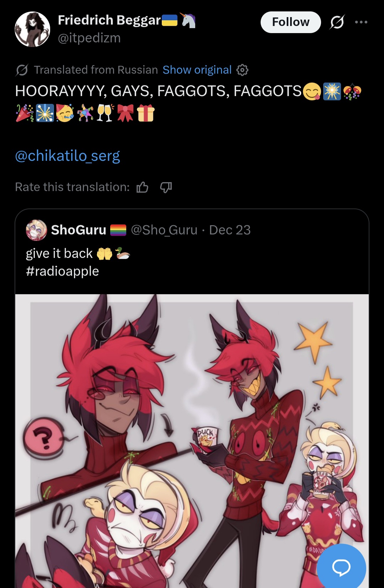Open Friedrich Beggar's profile avatar
This screenshot has height=588, width=384.
(32, 29)
